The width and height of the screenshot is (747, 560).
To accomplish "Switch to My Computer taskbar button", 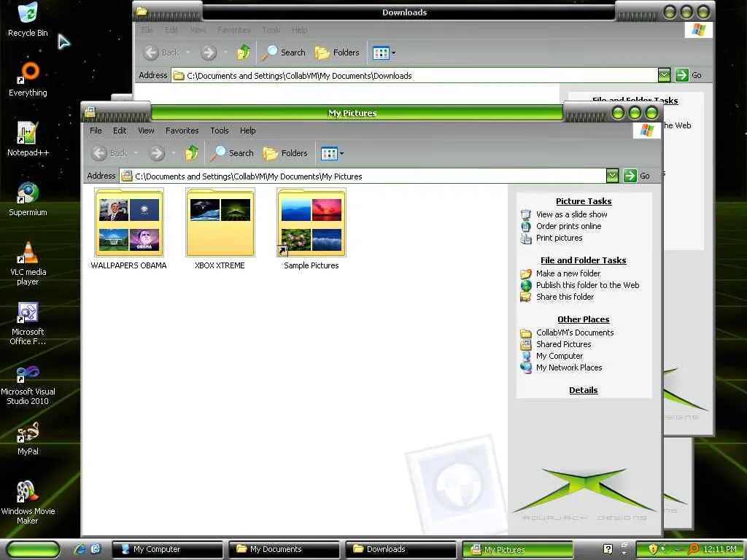I will 167,549.
